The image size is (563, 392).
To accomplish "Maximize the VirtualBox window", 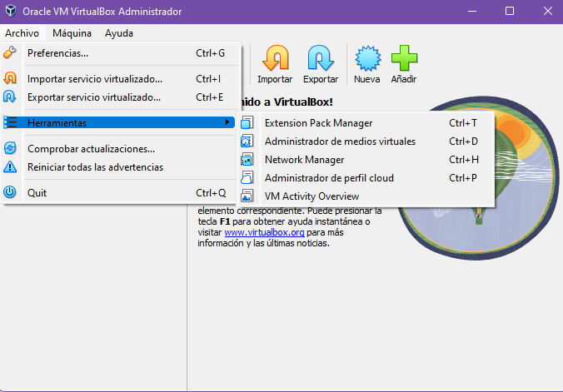I will point(510,11).
